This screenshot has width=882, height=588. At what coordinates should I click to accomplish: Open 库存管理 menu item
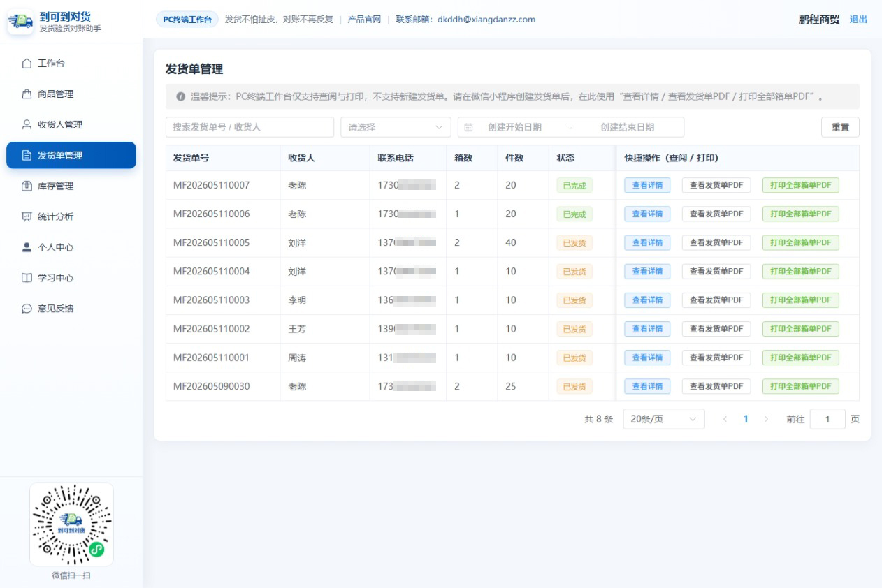(71, 186)
